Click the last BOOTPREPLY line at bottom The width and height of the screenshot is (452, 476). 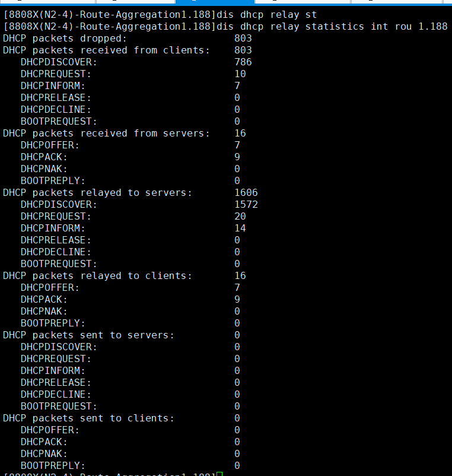tap(53, 465)
